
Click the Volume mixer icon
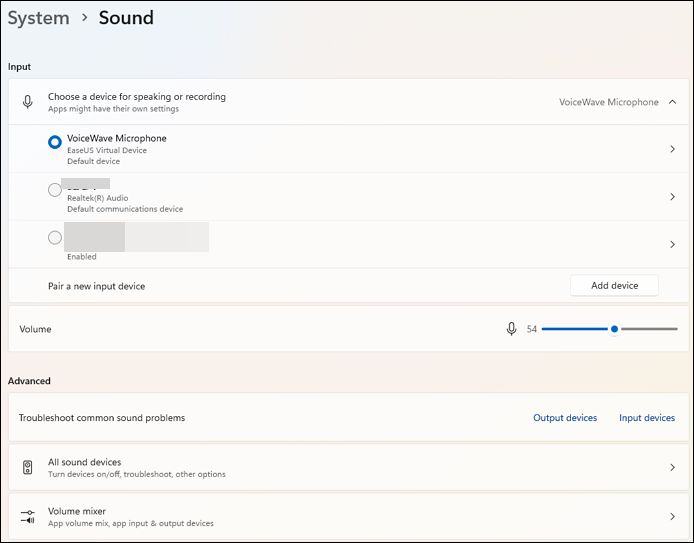coord(28,516)
